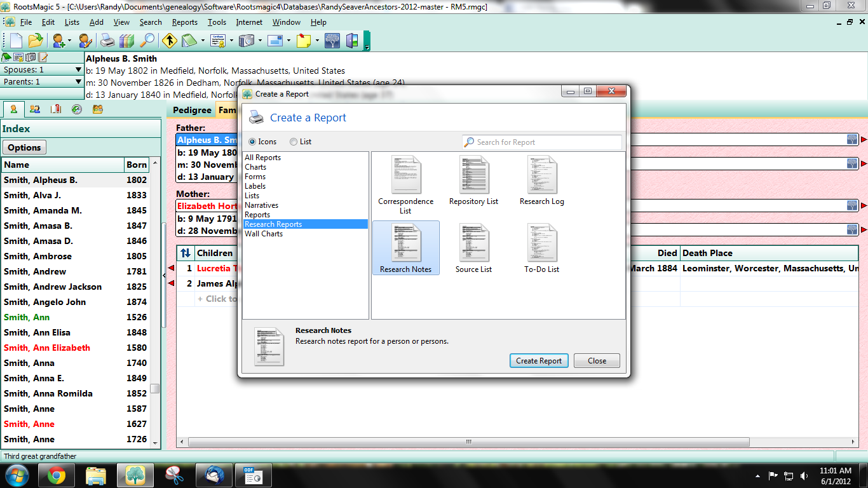Viewport: 868px width, 488px height.
Task: Select the Research Log report icon
Action: point(542,181)
